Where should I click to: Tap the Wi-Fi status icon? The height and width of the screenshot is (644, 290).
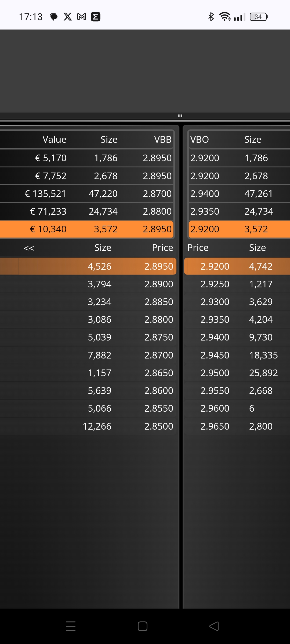point(225,17)
